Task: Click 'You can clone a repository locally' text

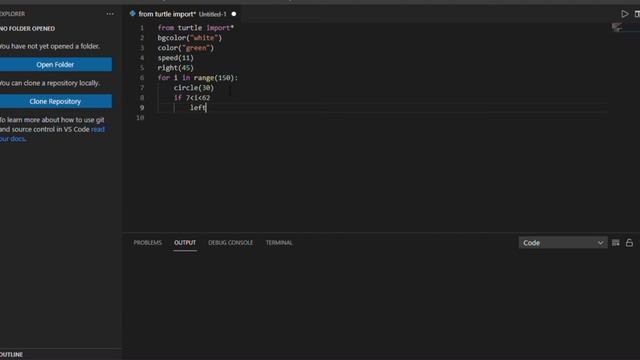Action: pos(49,83)
